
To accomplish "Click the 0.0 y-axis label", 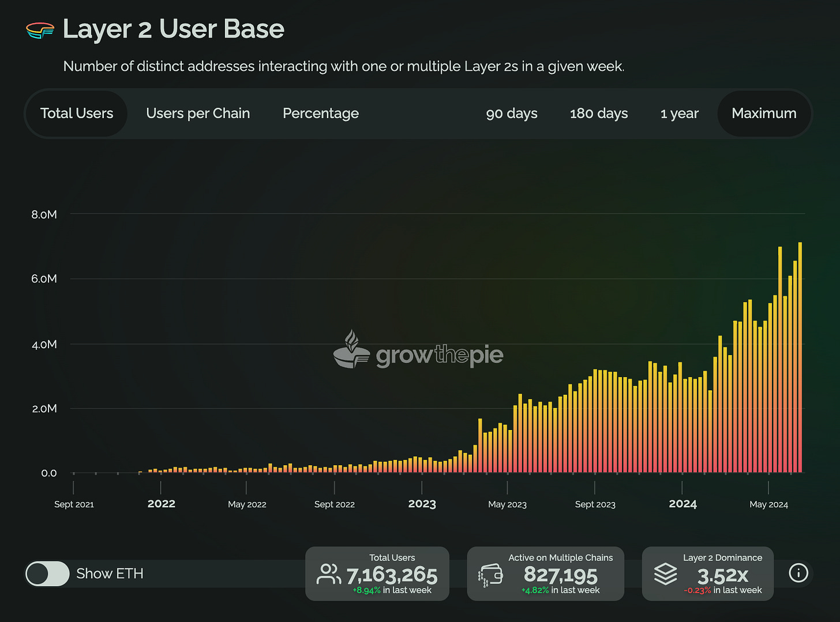I will tap(49, 473).
